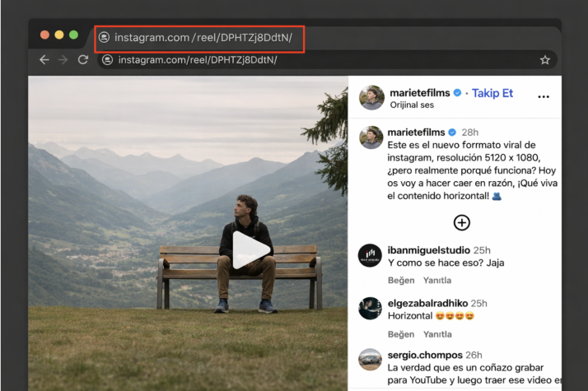Click the comment text 'Y como se hace eso? Jaja'

(446, 263)
